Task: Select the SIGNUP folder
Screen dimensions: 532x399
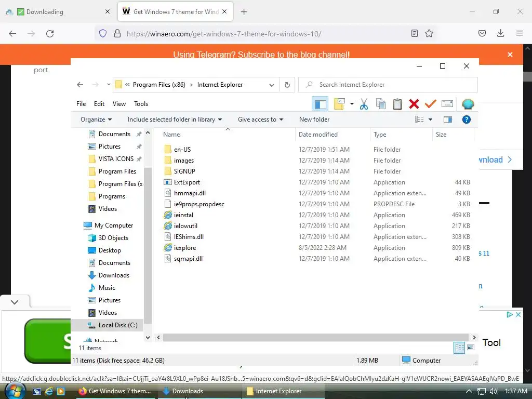Action: [x=184, y=171]
